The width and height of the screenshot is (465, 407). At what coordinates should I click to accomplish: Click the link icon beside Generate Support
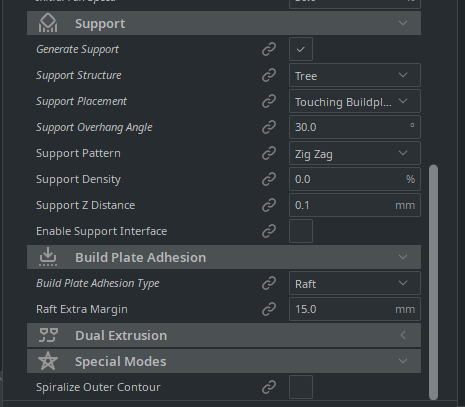point(269,49)
